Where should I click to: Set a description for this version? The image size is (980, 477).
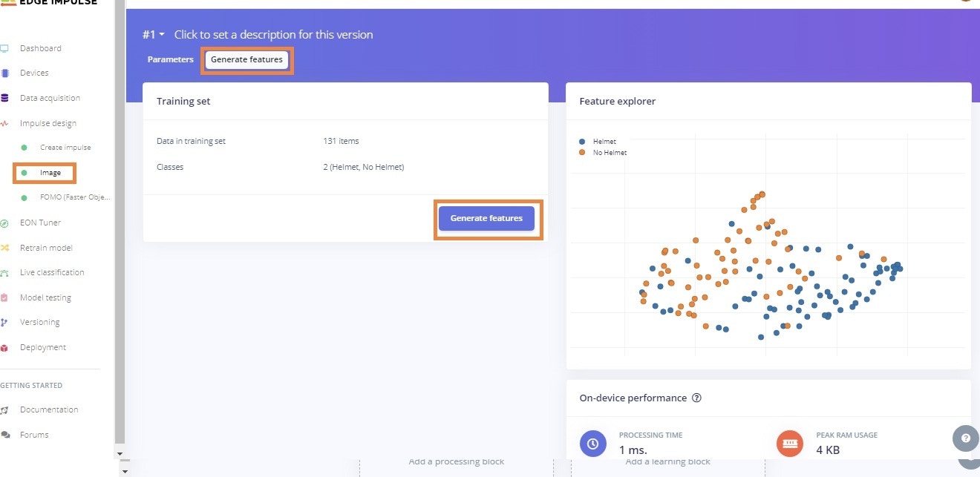273,35
